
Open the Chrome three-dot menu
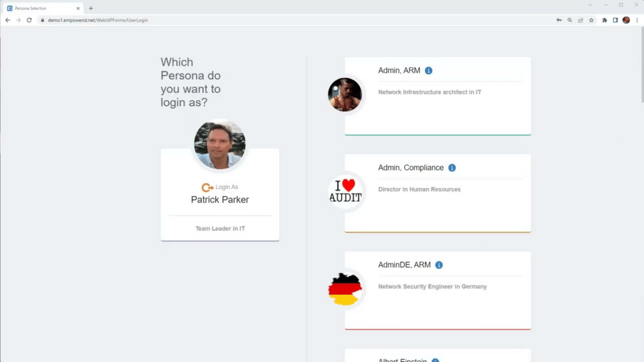(x=637, y=20)
